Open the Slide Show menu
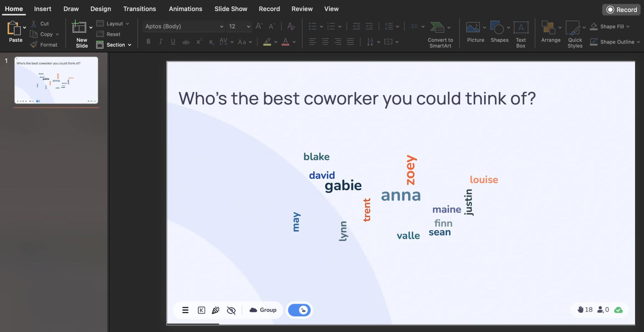The width and height of the screenshot is (644, 332). click(x=230, y=8)
